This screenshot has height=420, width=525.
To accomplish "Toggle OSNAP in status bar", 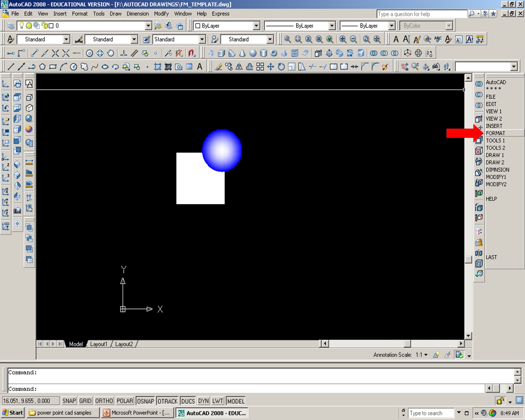I will [146, 401].
